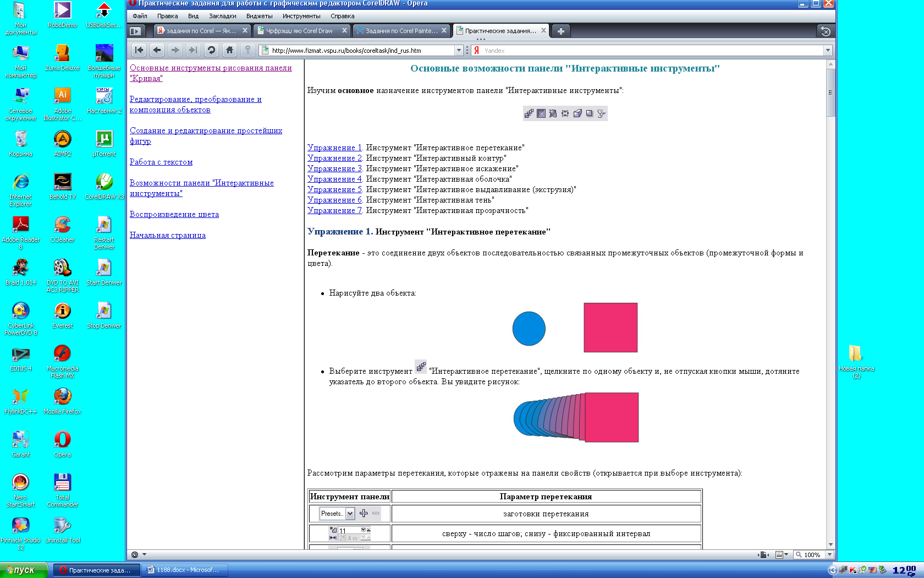Click the пуск Start button

(x=24, y=570)
